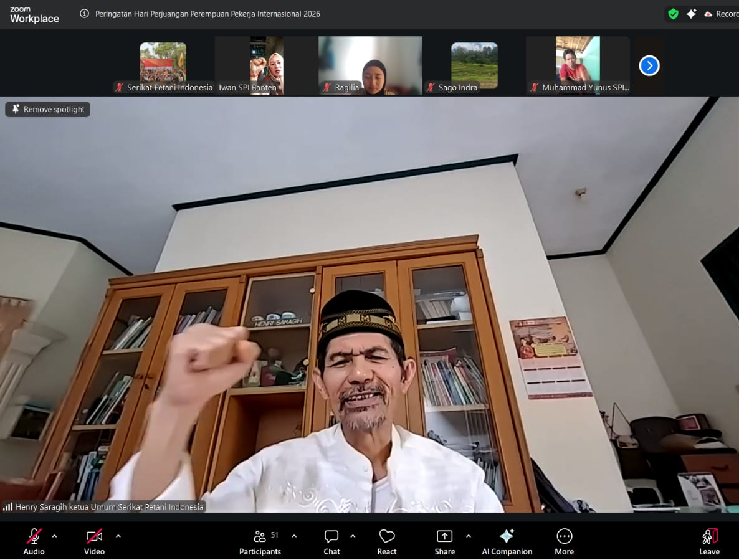Screen dimensions: 739x560
Task: Expand the arrow next to Participants
Action: (294, 536)
